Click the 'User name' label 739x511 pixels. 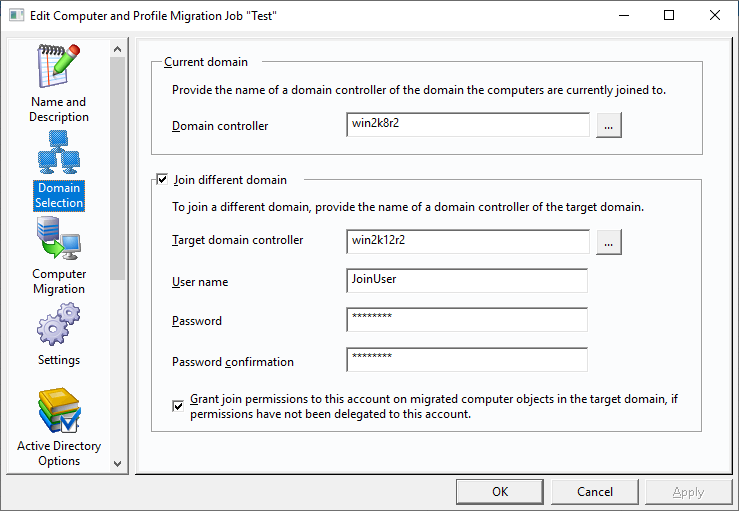pos(200,282)
